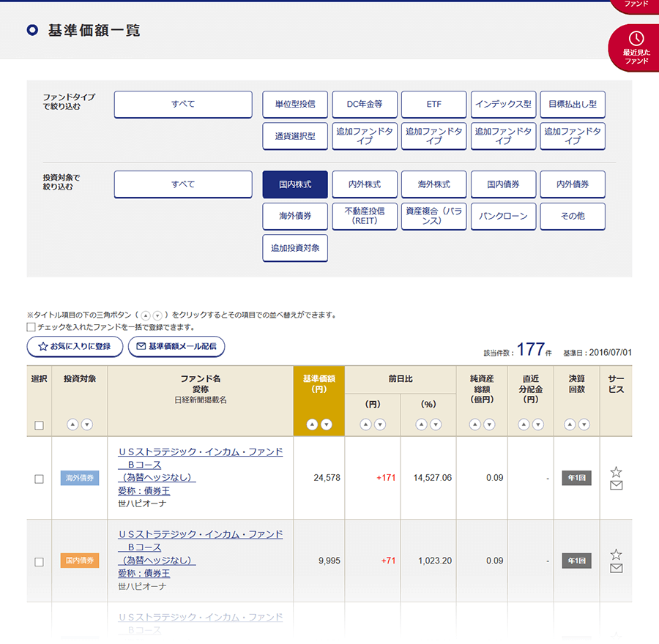
Task: Toggle the select-all checkbox in 選択 header
Action: click(39, 425)
